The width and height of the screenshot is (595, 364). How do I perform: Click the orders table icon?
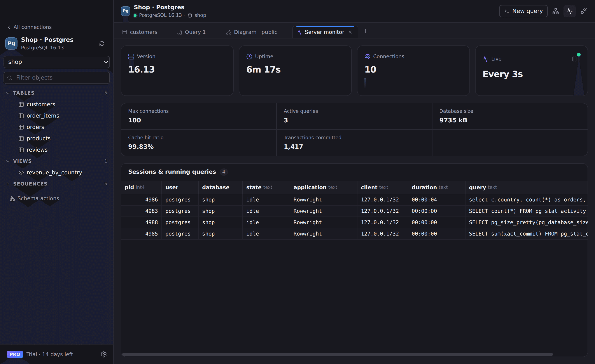(21, 127)
